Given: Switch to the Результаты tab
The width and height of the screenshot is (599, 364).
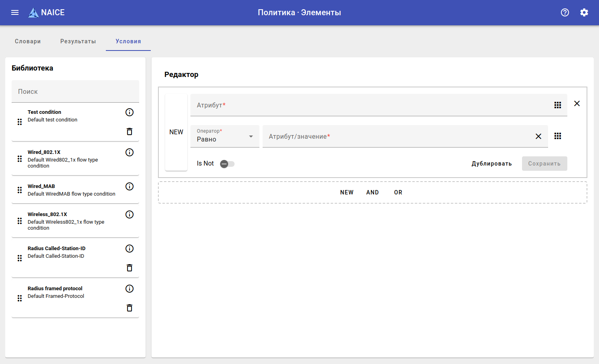Looking at the screenshot, I should coord(78,41).
